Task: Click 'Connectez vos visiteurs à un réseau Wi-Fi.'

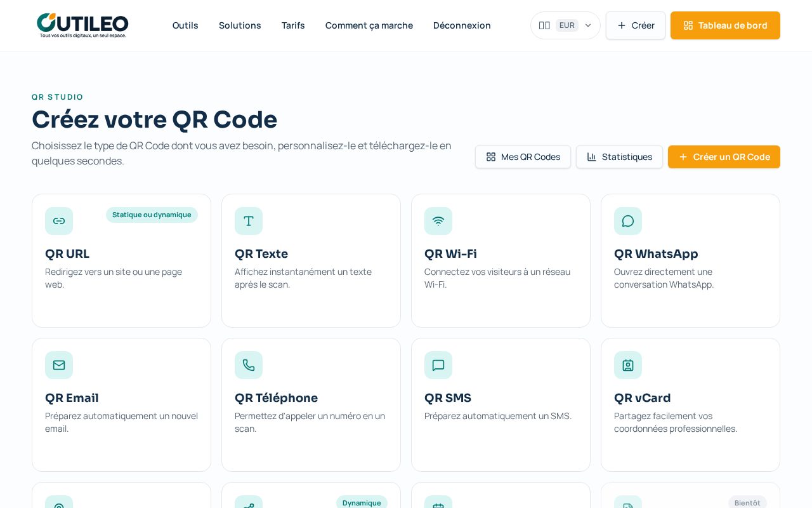Action: click(x=497, y=278)
